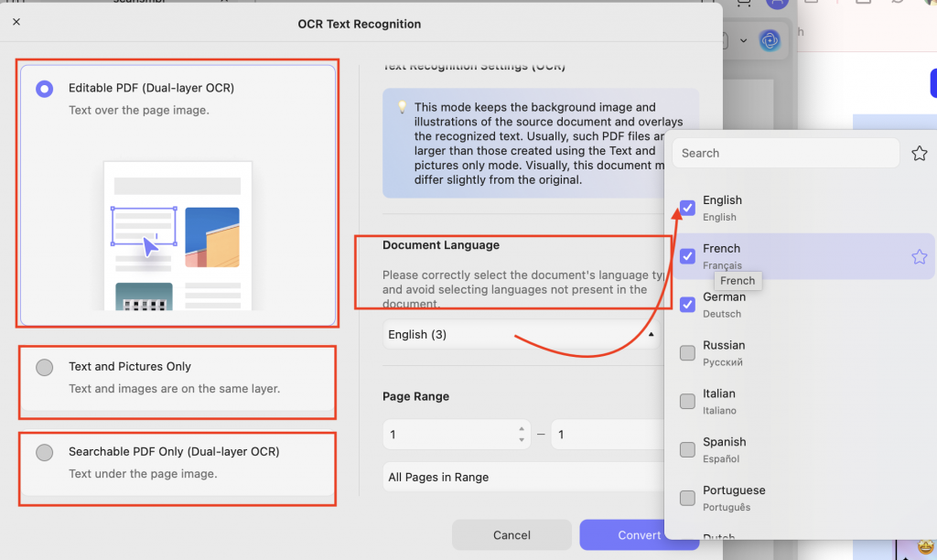Screen dimensions: 937x560
Task: Enable Russian in the language list
Action: tap(687, 353)
